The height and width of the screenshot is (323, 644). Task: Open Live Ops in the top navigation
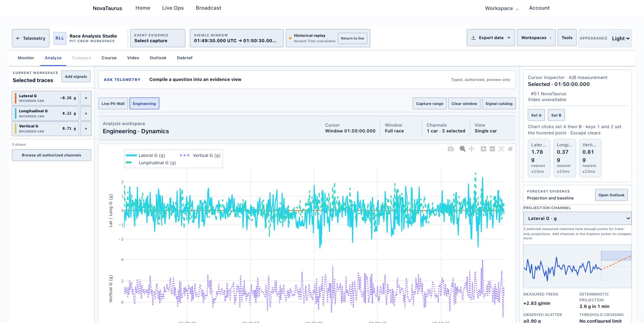(173, 8)
